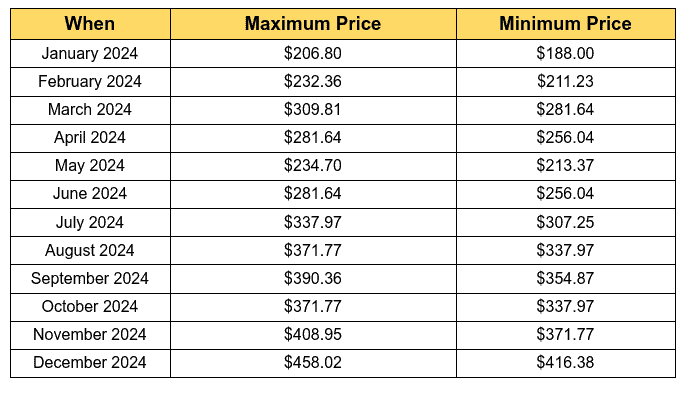Select the $408.95 November maximum price
The width and height of the screenshot is (687, 400).
[313, 334]
